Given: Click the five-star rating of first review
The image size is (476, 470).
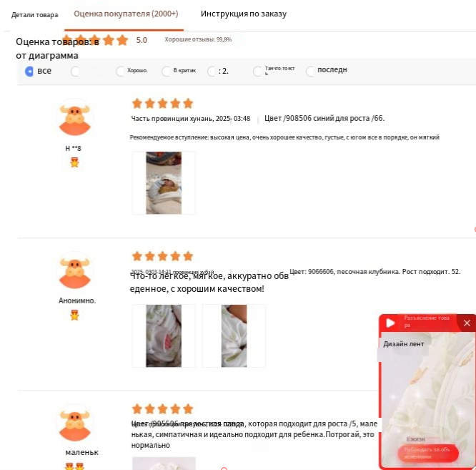Looking at the screenshot, I should [x=163, y=103].
